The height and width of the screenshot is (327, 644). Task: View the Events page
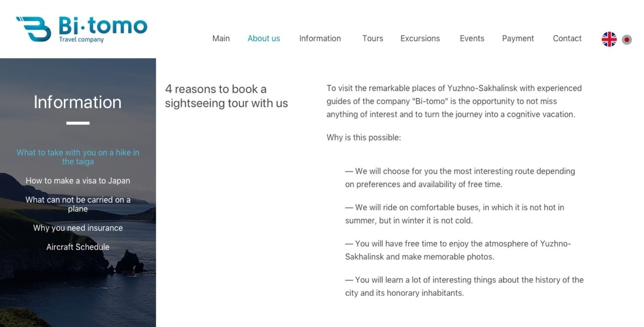coord(472,38)
